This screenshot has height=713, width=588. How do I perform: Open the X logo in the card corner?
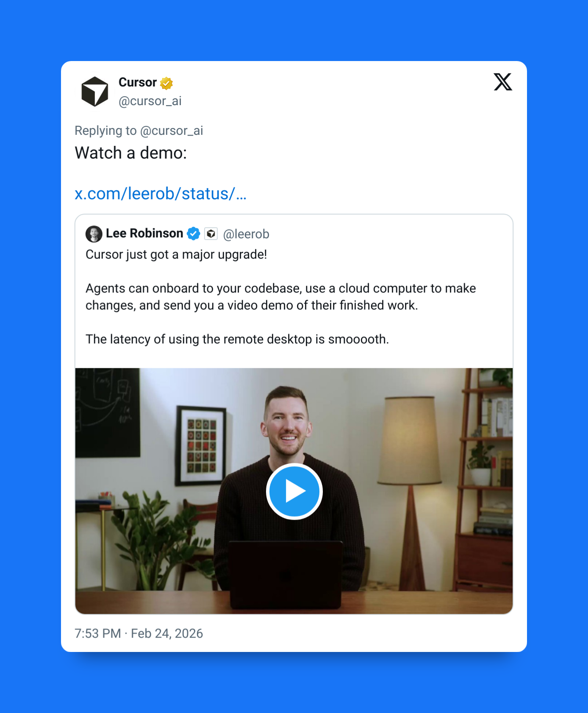coord(503,82)
